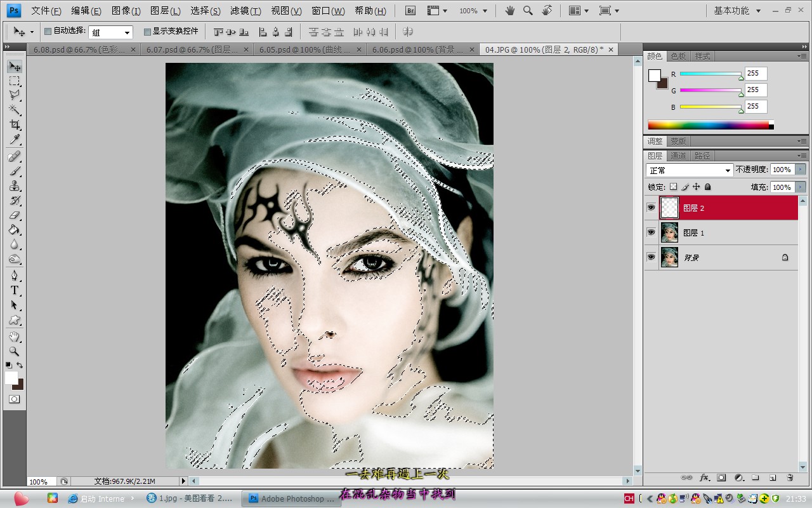Open the Layers panel options menu
Image resolution: width=812 pixels, height=508 pixels.
coord(802,156)
